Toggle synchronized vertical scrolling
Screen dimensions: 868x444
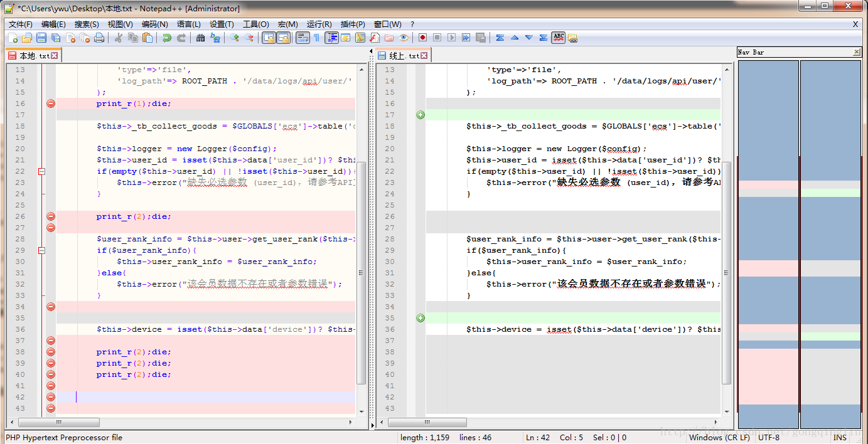(x=269, y=38)
